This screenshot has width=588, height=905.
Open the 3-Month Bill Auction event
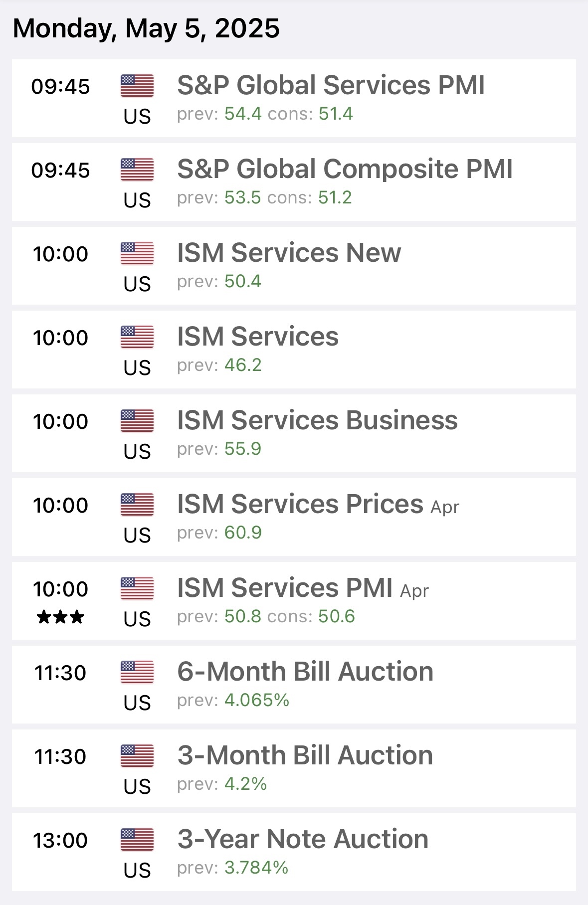click(x=305, y=755)
